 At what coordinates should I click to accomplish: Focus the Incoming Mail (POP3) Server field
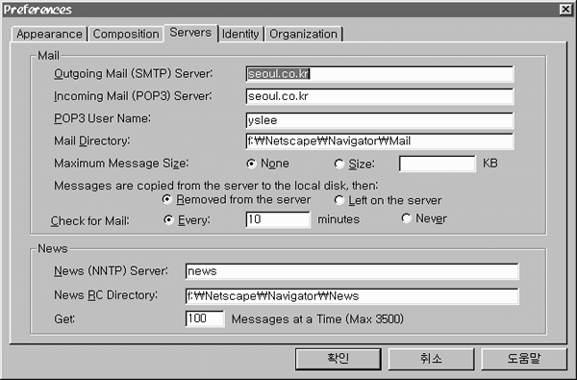click(379, 96)
